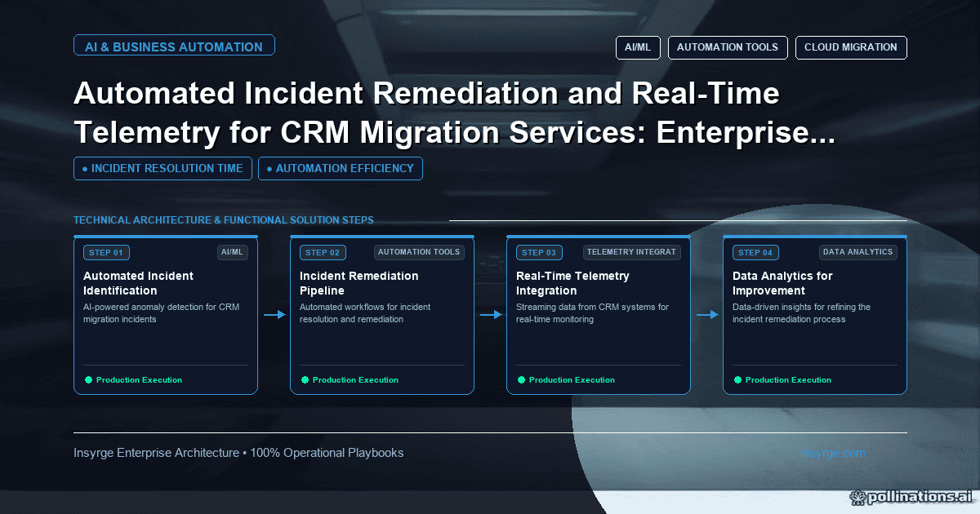
Task: Click the AI & Business Automation category badge
Action: click(x=174, y=47)
